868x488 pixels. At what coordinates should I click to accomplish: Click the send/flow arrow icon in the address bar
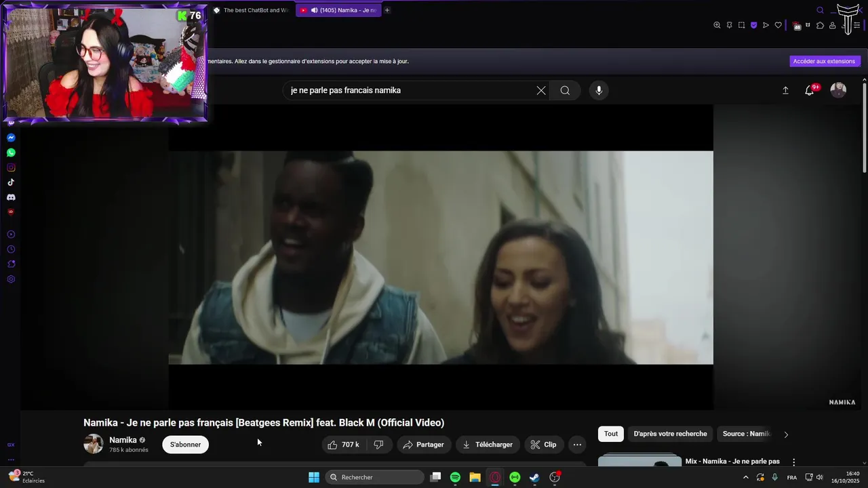pyautogui.click(x=766, y=25)
